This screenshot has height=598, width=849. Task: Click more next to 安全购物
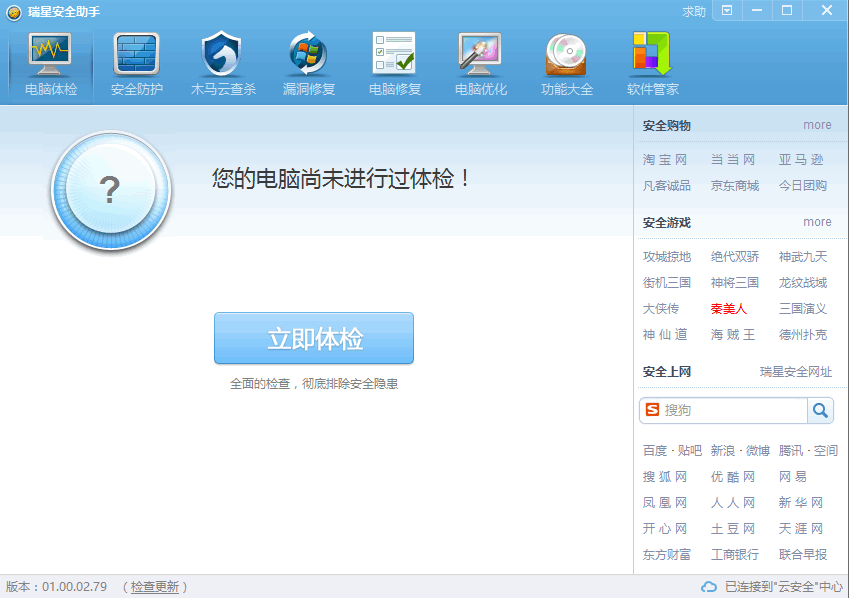[x=817, y=125]
